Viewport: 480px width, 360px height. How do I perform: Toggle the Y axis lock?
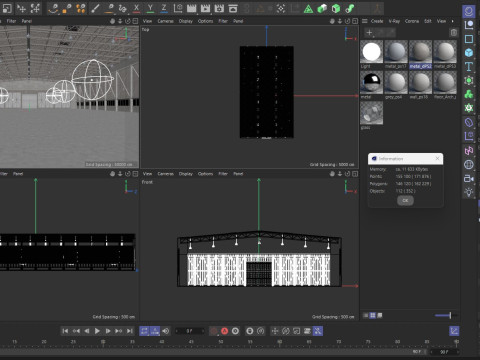[150, 8]
